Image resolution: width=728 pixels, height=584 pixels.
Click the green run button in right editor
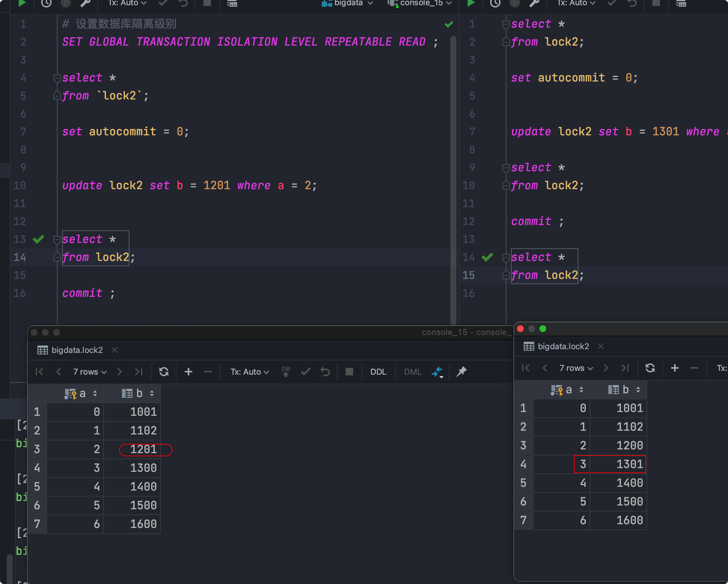tap(471, 3)
